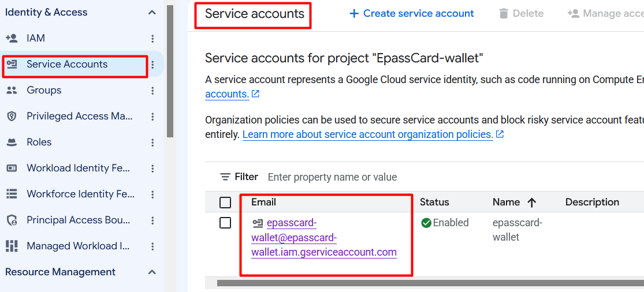This screenshot has width=644, height=292.
Task: Open the epasscard-wallet service account email
Action: (324, 237)
